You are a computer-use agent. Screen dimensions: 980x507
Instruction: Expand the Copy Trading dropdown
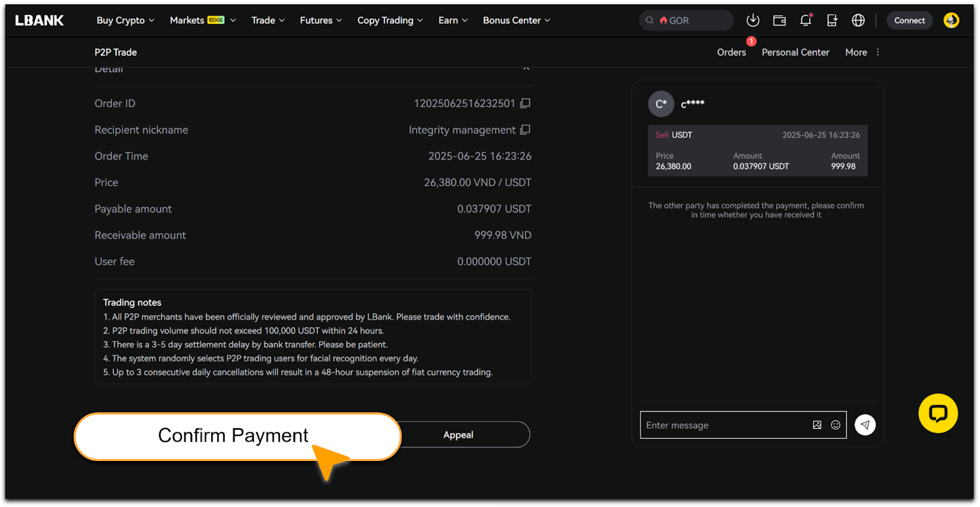(390, 20)
